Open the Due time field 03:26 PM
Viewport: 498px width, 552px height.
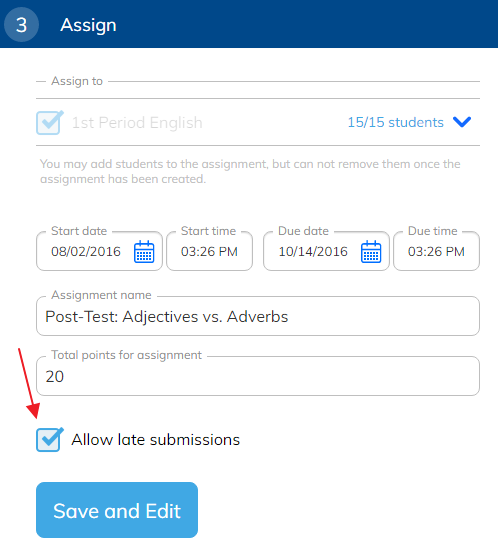tap(436, 251)
